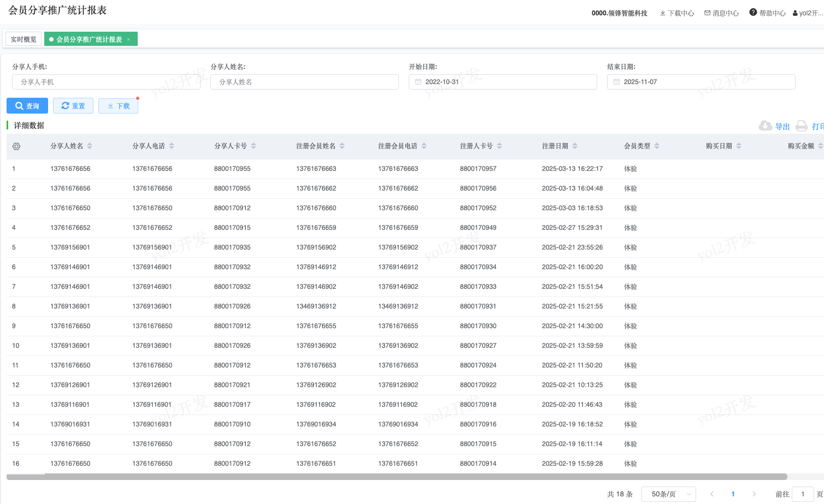Viewport: 824px width, 504px height.
Task: Click the cloud export icon
Action: tap(765, 126)
